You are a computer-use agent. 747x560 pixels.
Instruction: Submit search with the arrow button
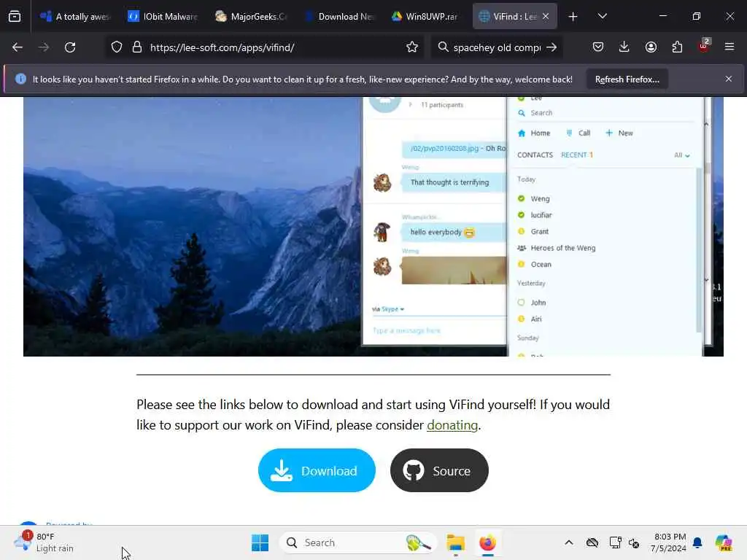coord(551,47)
